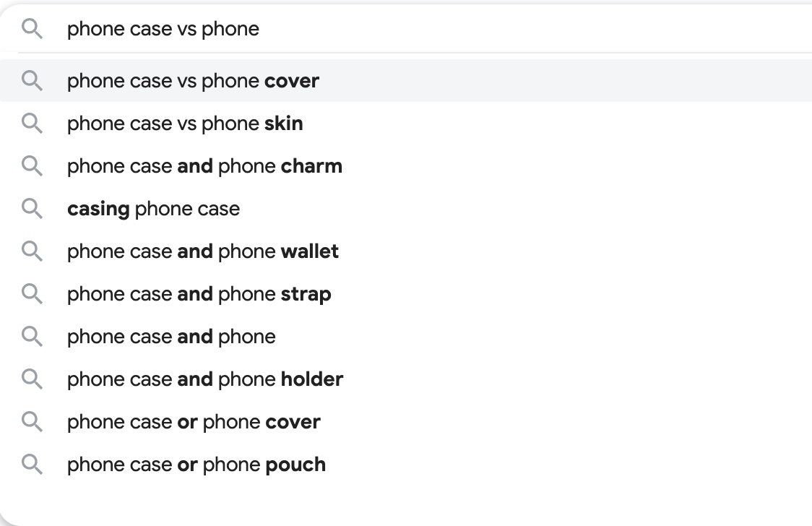
Task: Click the search box containing "phone case vs phone"
Action: click(433, 29)
